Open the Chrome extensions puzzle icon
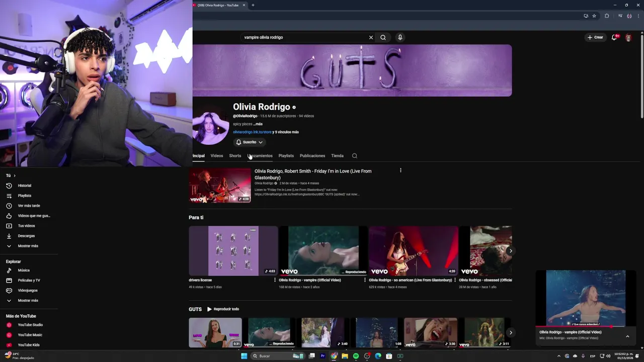The height and width of the screenshot is (362, 644). coord(607,16)
